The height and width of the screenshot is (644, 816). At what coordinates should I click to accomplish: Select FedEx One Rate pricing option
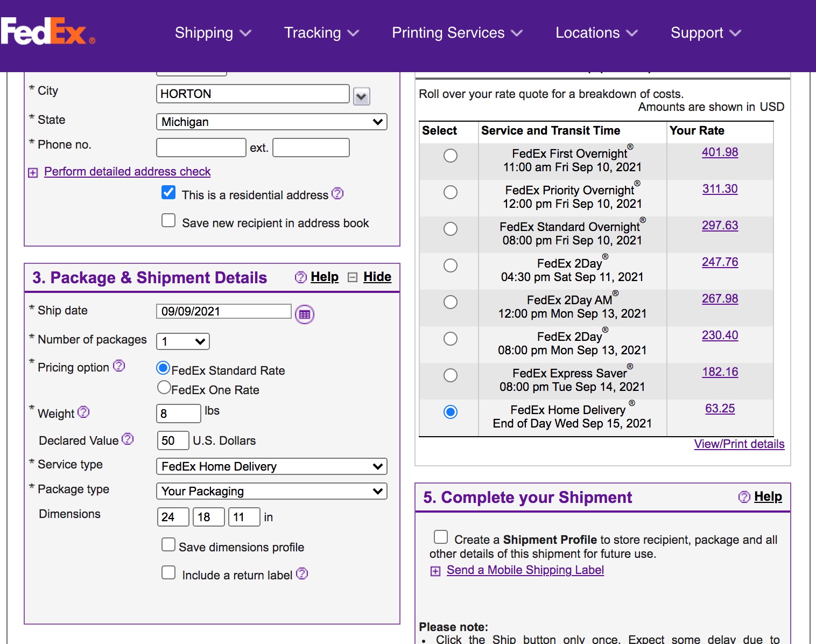click(164, 388)
